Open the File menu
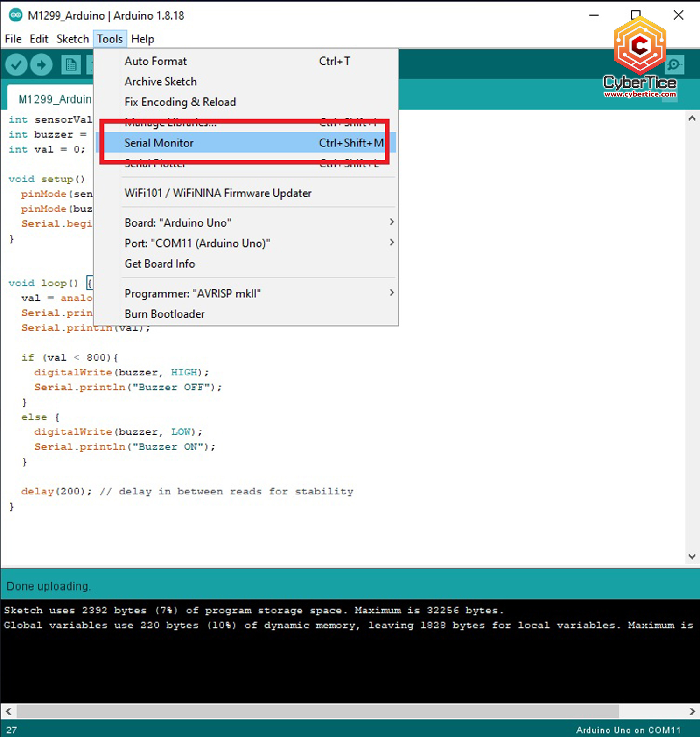This screenshot has height=737, width=700. click(x=13, y=39)
